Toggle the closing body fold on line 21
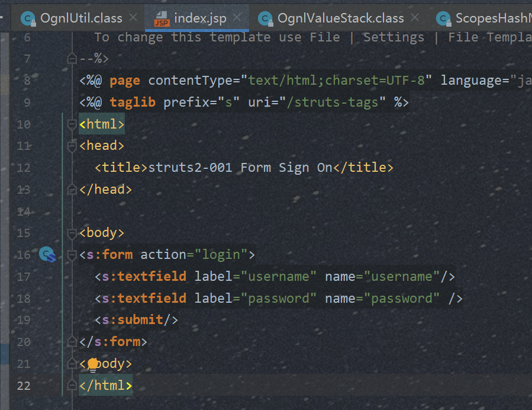The height and width of the screenshot is (410, 532). (72, 364)
